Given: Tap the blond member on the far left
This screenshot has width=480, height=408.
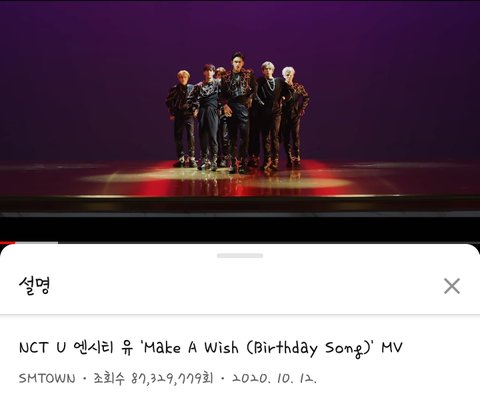Looking at the screenshot, I should point(182,118).
